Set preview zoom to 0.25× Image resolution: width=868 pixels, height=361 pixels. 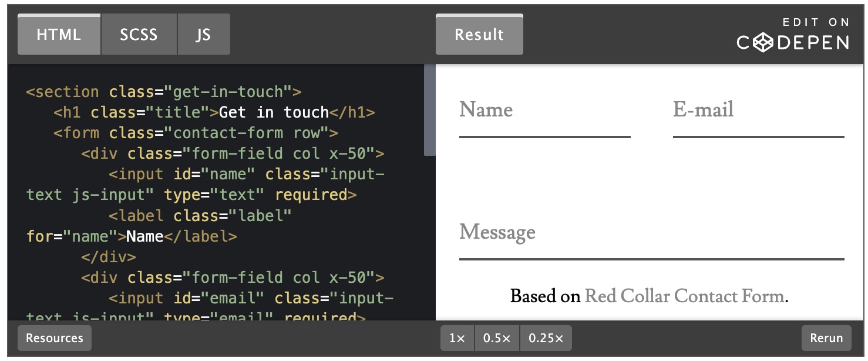(x=546, y=338)
